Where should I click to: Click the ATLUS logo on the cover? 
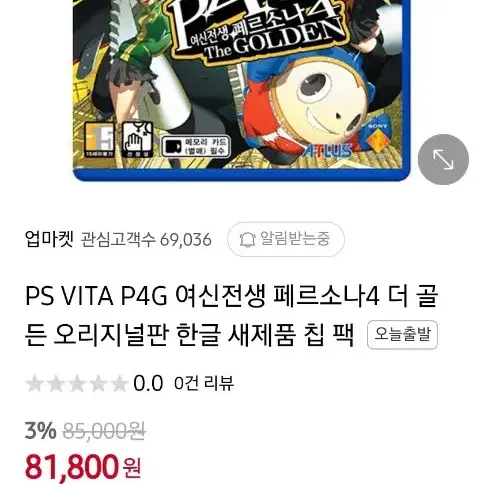click(x=327, y=151)
